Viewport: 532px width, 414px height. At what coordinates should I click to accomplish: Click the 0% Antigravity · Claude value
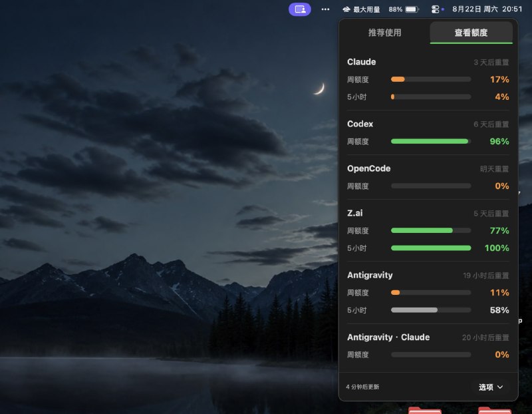(x=502, y=355)
